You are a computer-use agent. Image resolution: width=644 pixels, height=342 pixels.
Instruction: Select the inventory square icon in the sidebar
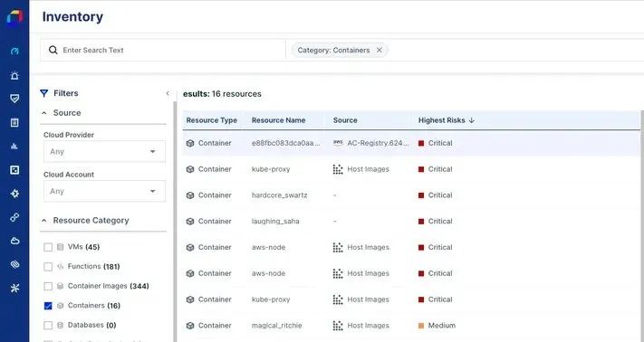coord(14,170)
